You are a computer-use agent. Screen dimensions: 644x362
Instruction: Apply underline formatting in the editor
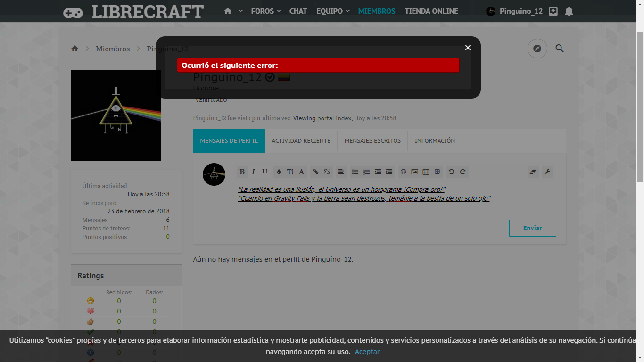[264, 172]
